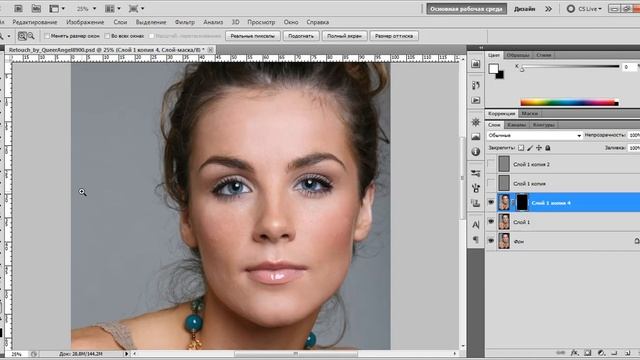Open the history panel icon in dock

(476, 85)
